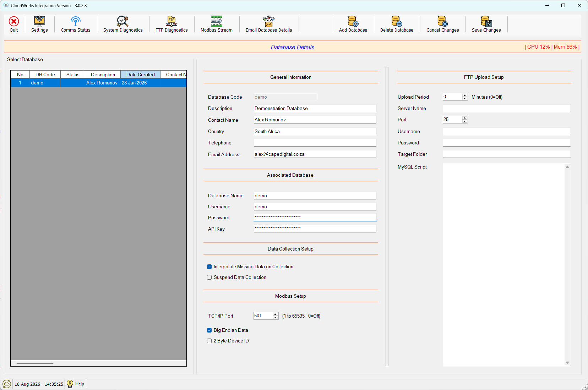Click the Mem 86% indicator

pos(565,47)
